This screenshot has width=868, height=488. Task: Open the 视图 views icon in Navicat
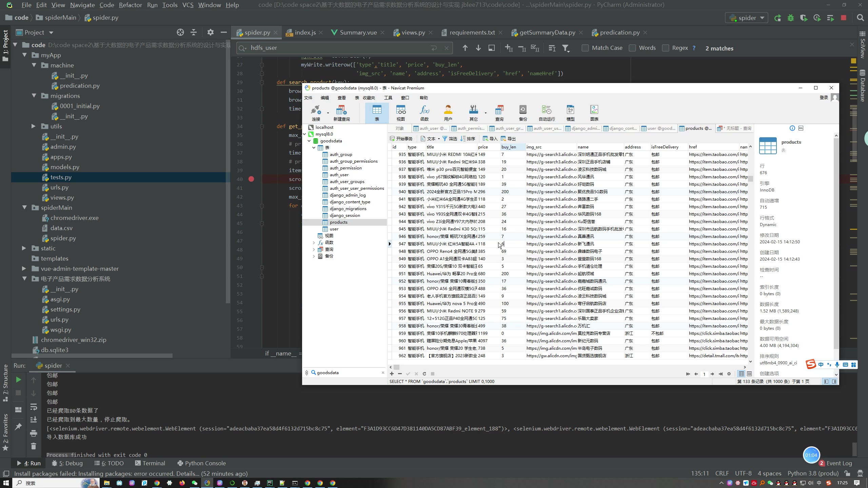coord(401,113)
